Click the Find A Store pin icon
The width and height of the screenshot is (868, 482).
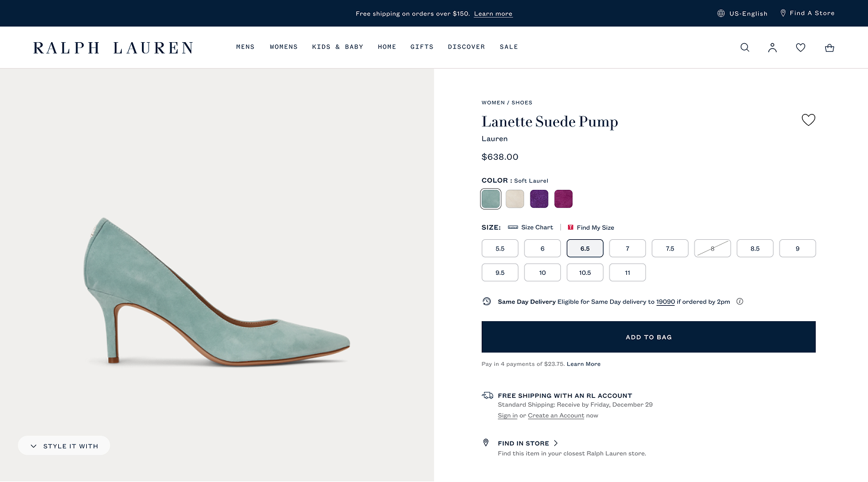pyautogui.click(x=783, y=13)
